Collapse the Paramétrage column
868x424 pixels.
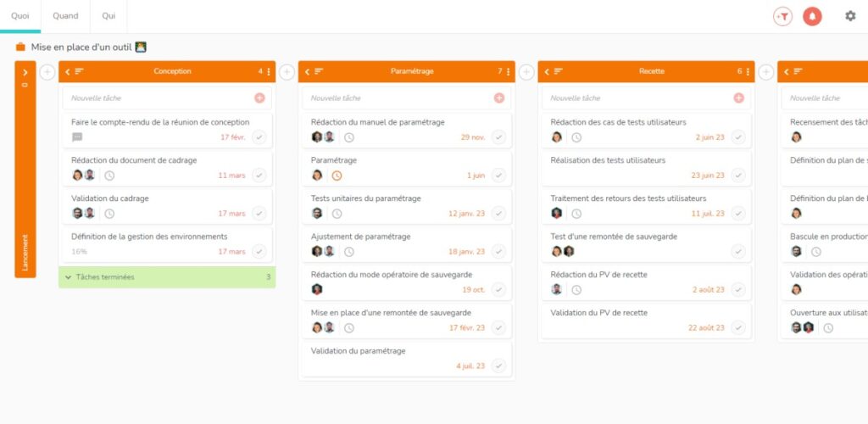click(x=307, y=71)
